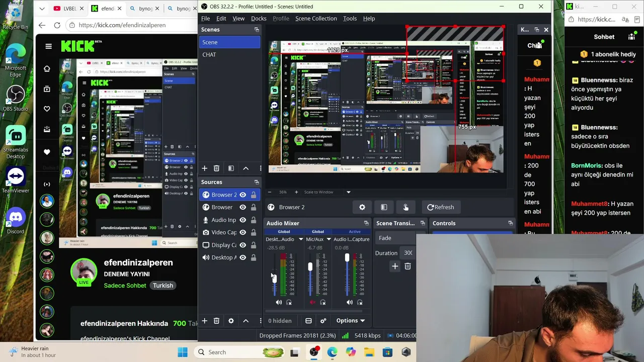Open Browser 2 filters in the source toolbar
Image resolution: width=644 pixels, height=362 pixels.
click(x=384, y=207)
